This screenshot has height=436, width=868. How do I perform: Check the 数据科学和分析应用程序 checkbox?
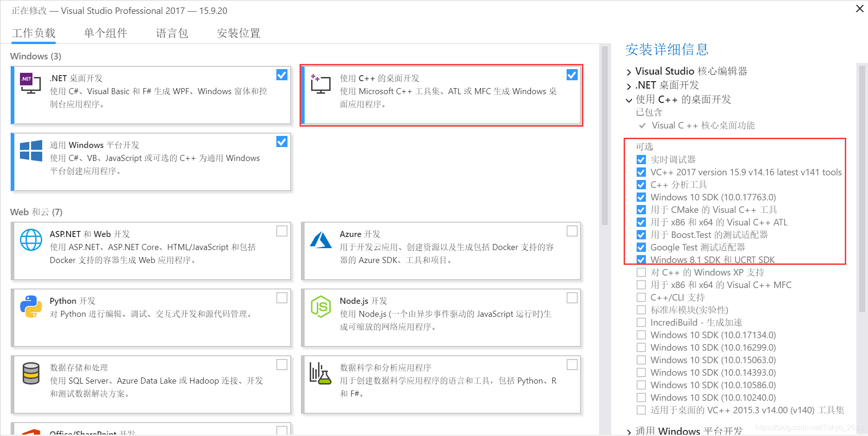pos(572,365)
